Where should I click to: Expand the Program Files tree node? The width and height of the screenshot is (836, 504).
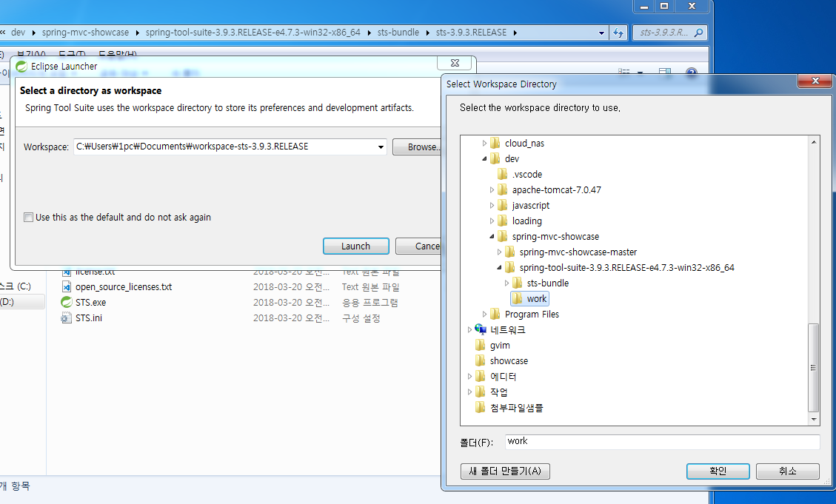pos(485,314)
